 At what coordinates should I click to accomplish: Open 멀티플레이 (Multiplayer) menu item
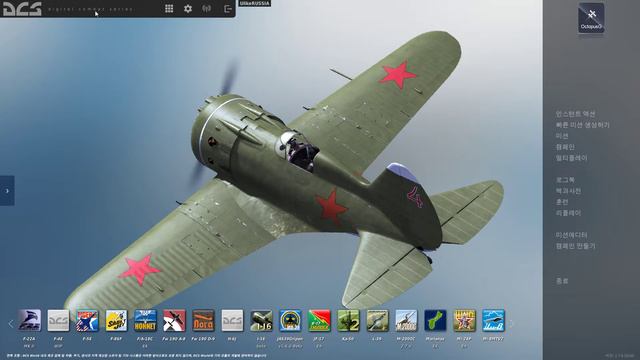click(x=571, y=158)
